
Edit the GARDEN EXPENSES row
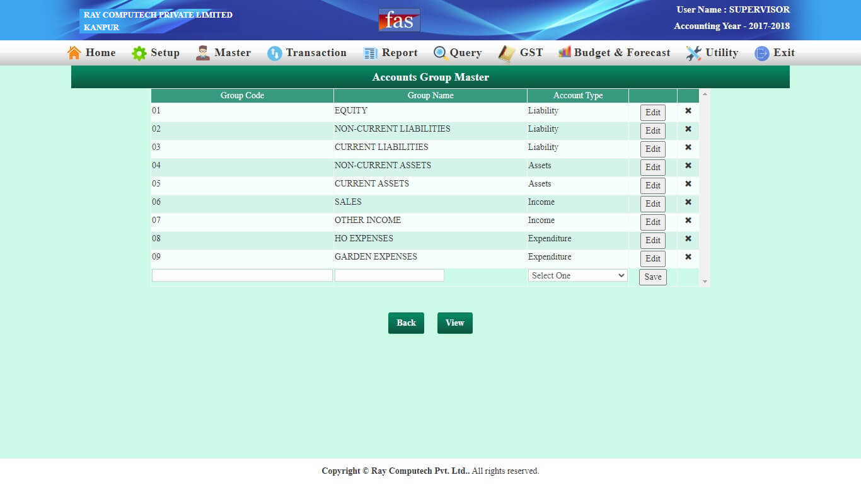(653, 259)
